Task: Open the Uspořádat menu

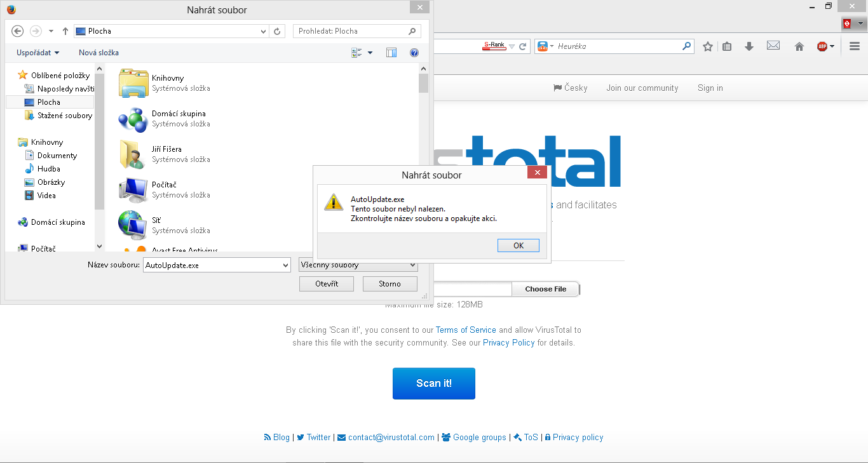Action: pyautogui.click(x=38, y=53)
